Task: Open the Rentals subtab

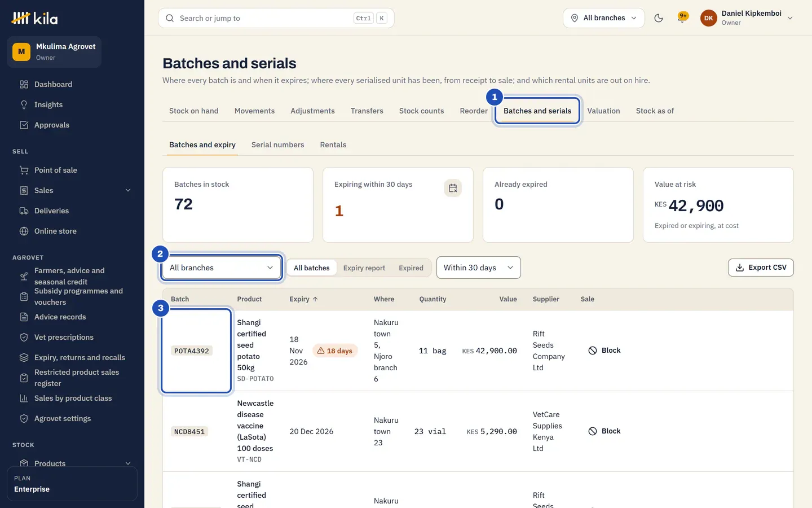Action: (333, 144)
